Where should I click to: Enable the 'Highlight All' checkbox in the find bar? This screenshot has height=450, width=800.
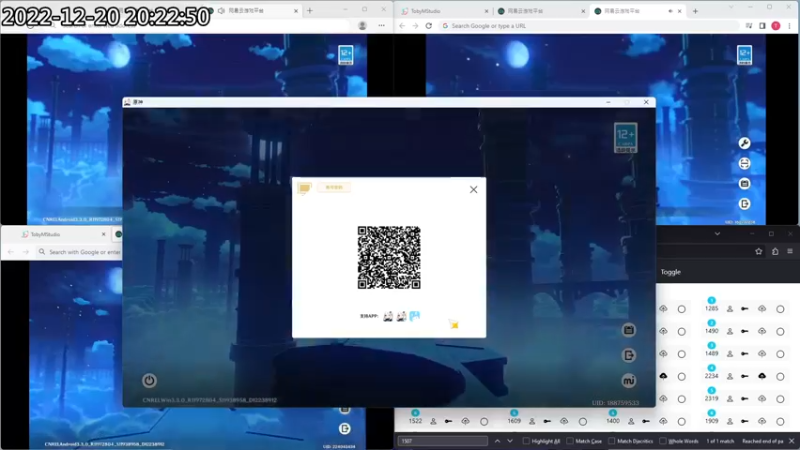click(x=526, y=441)
